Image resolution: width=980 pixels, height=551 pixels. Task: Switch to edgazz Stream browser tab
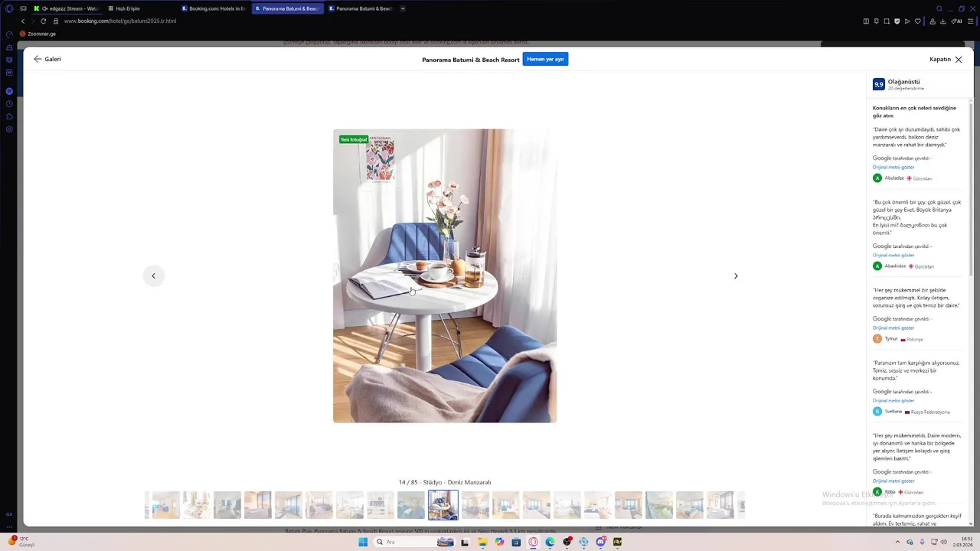click(69, 8)
